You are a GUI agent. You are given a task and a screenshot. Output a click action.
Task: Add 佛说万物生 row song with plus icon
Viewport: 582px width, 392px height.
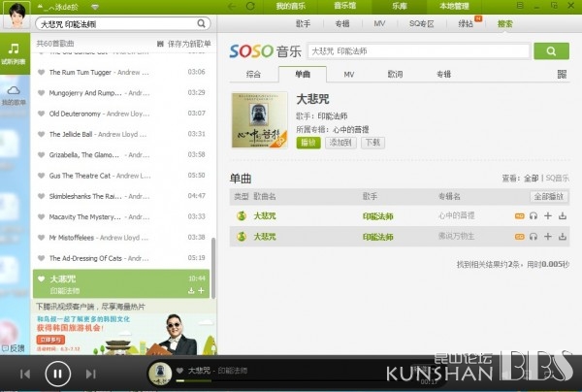pos(548,237)
